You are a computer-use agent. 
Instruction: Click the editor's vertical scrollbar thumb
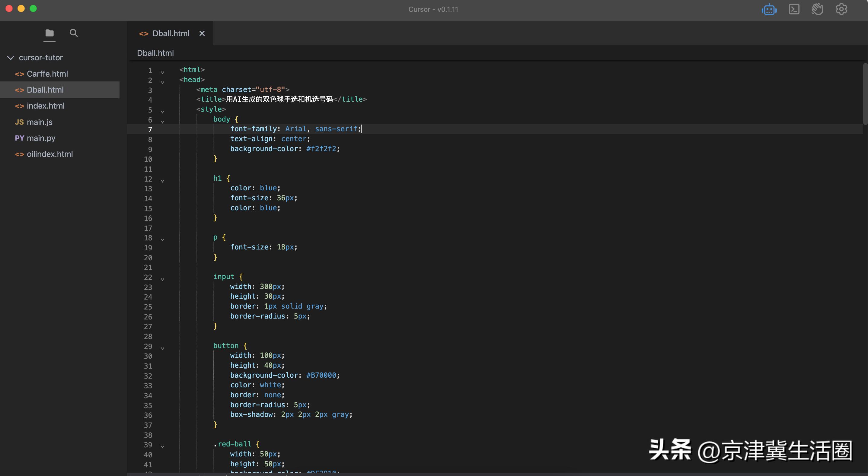(x=865, y=94)
